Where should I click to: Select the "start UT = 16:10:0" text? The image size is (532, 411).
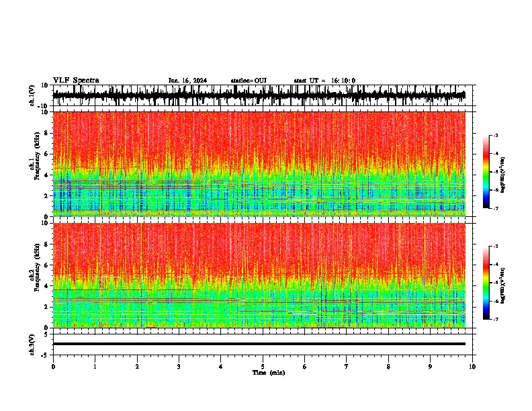point(324,81)
